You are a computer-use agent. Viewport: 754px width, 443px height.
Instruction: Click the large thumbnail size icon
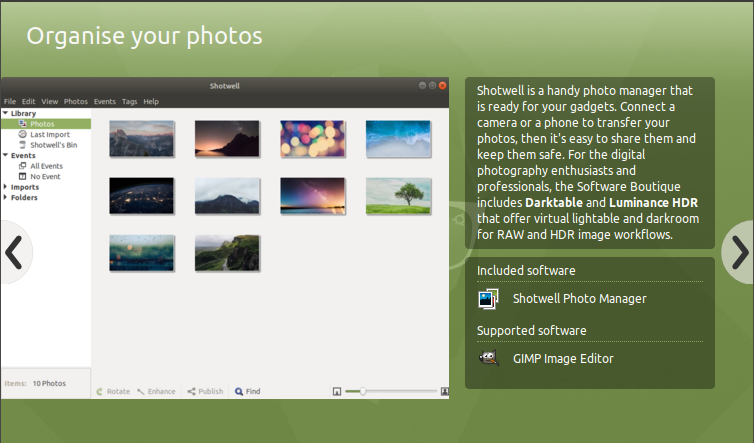(x=443, y=391)
